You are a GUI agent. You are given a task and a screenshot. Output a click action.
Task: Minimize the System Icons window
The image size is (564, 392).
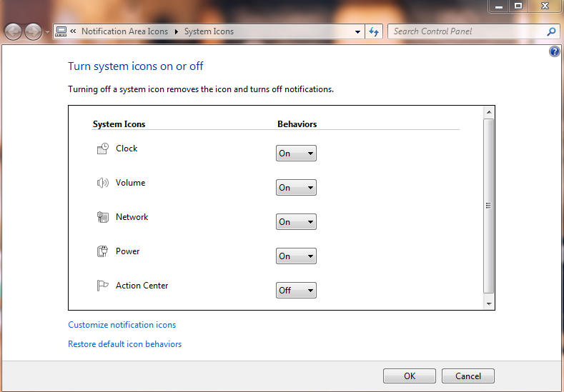pos(498,6)
